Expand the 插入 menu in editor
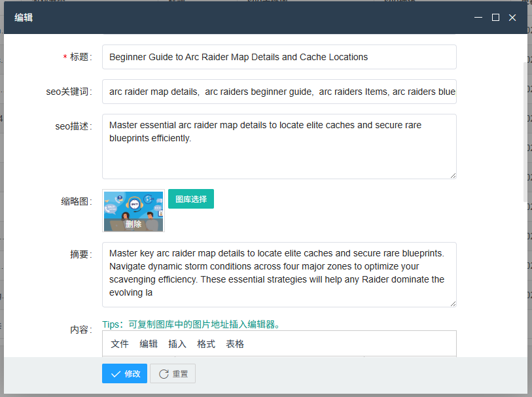The width and height of the screenshot is (532, 397). [x=177, y=344]
